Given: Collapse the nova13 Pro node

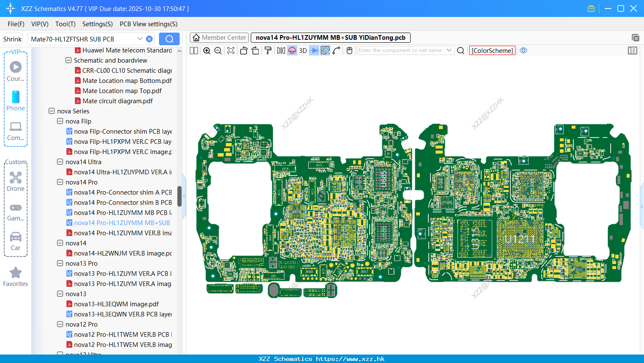Looking at the screenshot, I should (60, 264).
